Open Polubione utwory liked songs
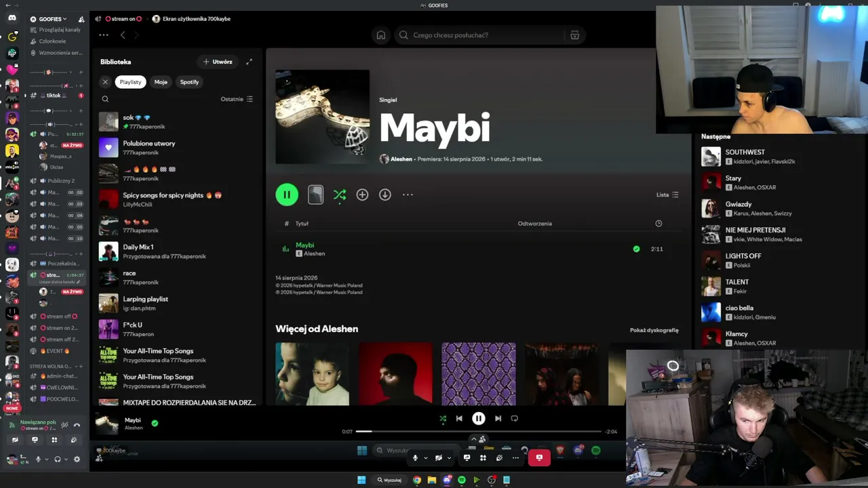 pos(176,148)
